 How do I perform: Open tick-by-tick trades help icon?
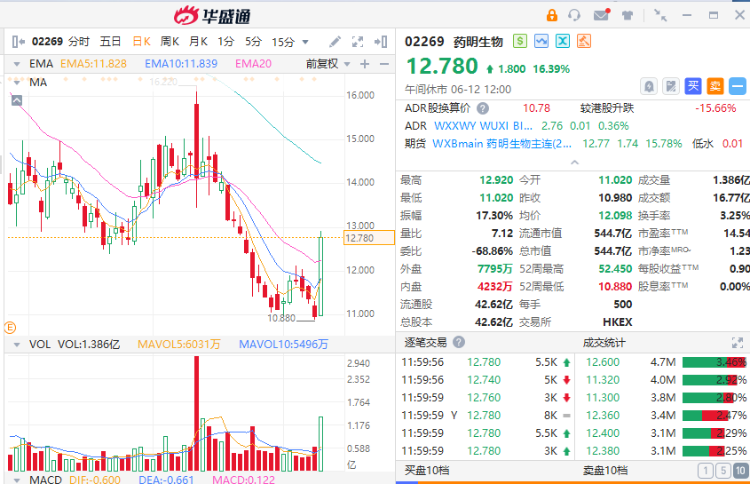point(459,342)
